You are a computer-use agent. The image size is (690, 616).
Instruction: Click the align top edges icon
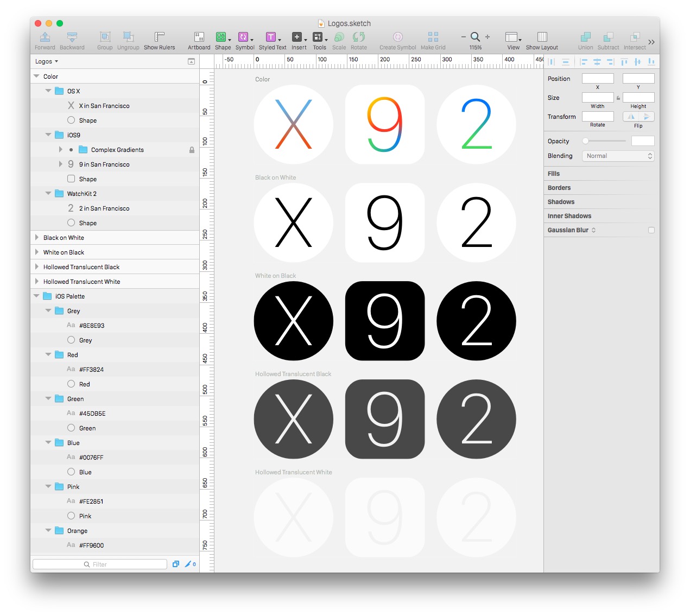pos(624,62)
